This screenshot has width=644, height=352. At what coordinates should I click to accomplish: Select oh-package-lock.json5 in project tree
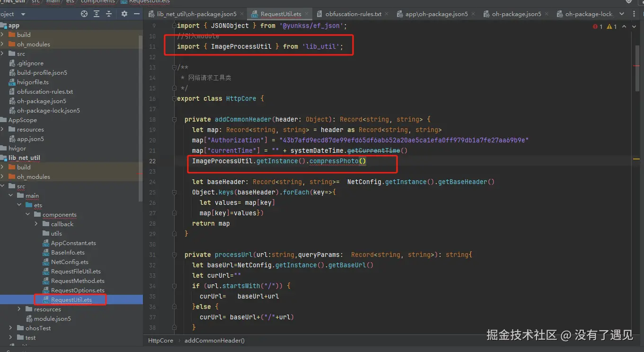pos(48,110)
